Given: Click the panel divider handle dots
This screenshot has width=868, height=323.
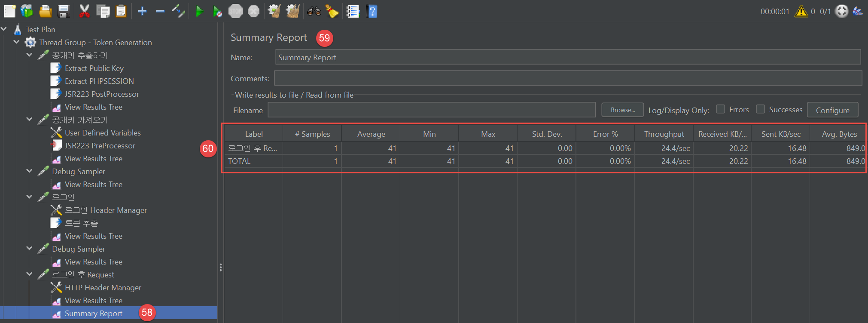Looking at the screenshot, I should tap(221, 268).
